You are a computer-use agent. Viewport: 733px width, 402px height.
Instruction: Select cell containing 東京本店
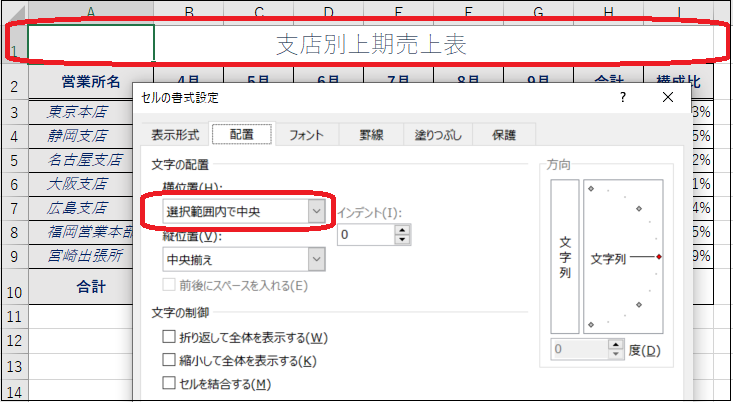point(80,111)
